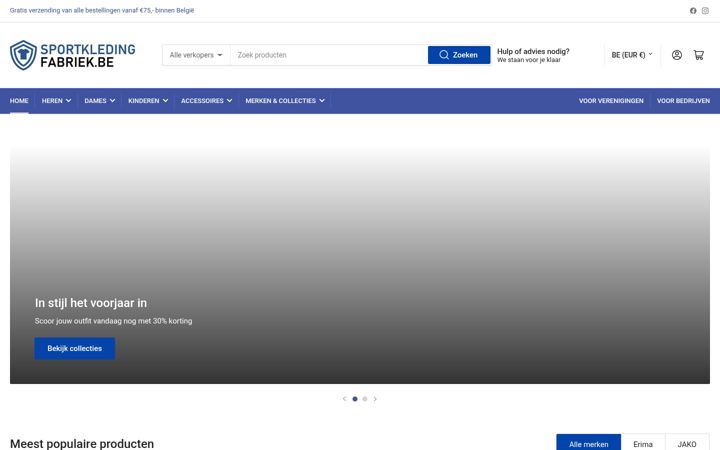Open the BE (EUR €) currency selector
Viewport: 720px width, 450px height.
pyautogui.click(x=632, y=55)
